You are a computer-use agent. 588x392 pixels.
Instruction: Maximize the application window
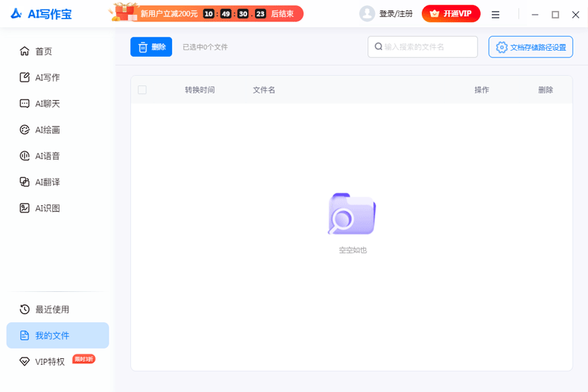(x=556, y=15)
